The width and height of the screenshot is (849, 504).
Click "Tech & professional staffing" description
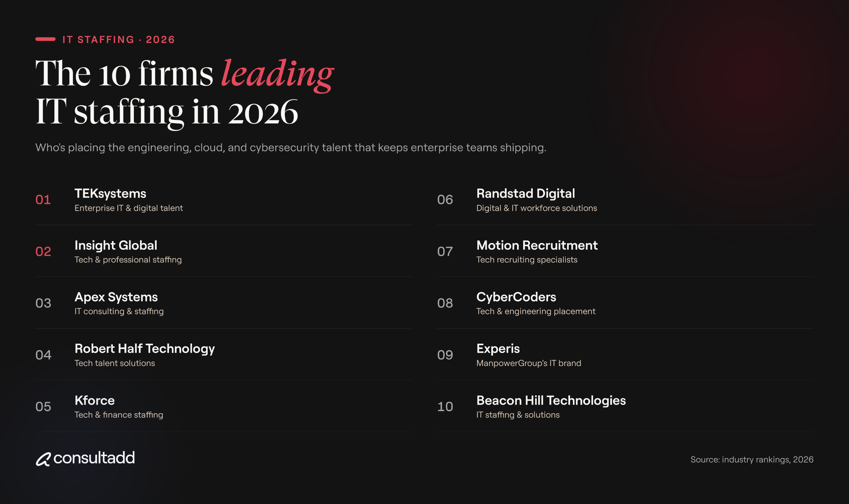click(128, 260)
